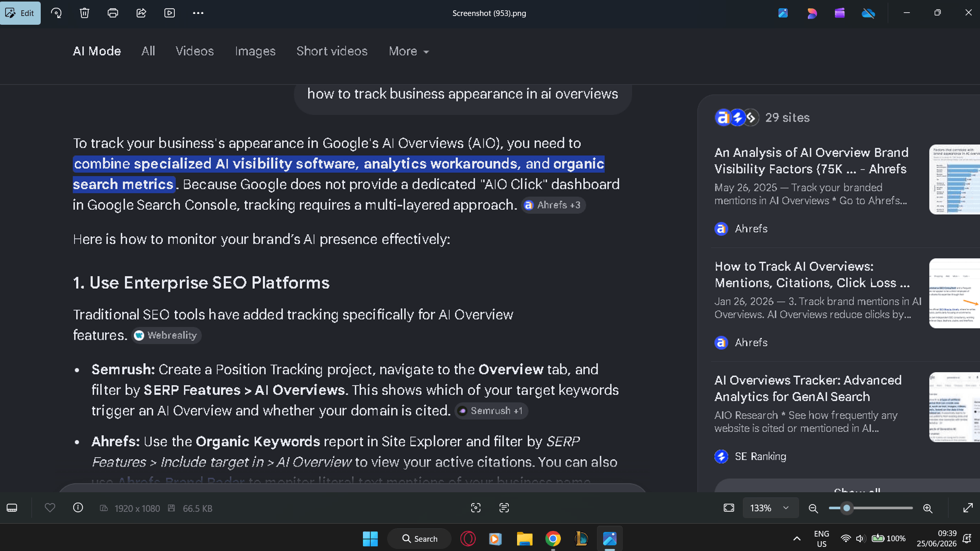Print the screenshot with the printer icon
The image size is (980, 551).
point(113,13)
